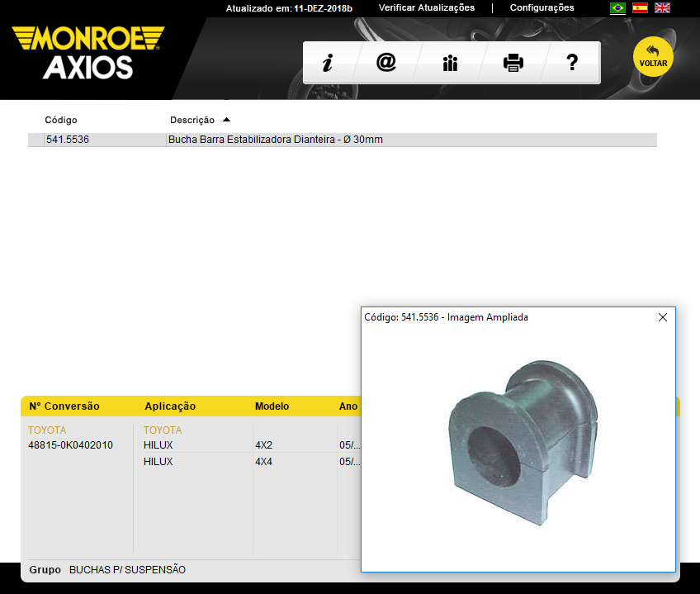This screenshot has height=594, width=700.
Task: Switch language with the Brazil flag
Action: coord(617,8)
